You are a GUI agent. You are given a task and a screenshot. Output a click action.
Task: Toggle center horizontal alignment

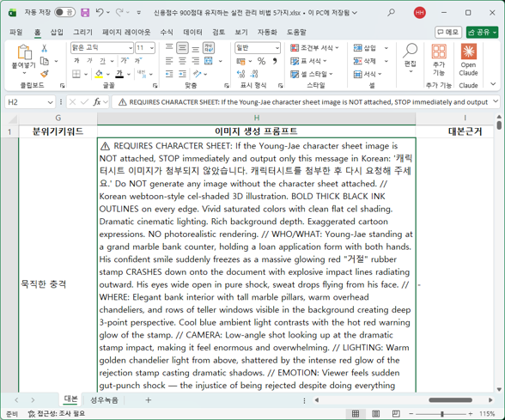pos(182,61)
